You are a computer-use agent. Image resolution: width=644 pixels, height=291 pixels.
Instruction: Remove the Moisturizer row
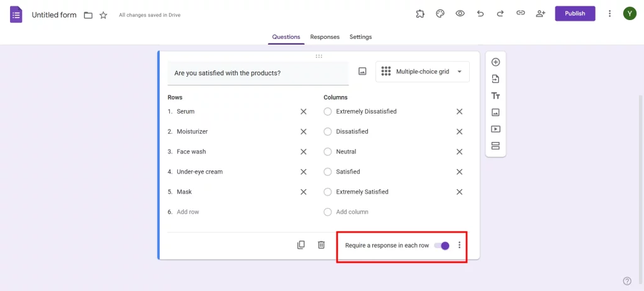click(304, 131)
